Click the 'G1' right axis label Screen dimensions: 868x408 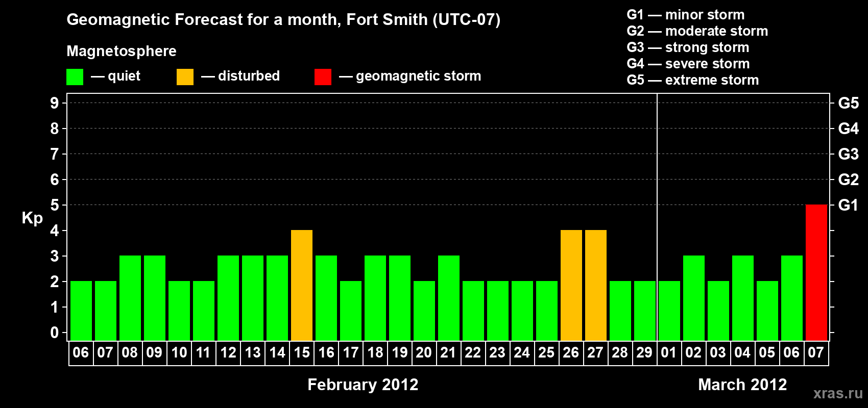pyautogui.click(x=849, y=205)
